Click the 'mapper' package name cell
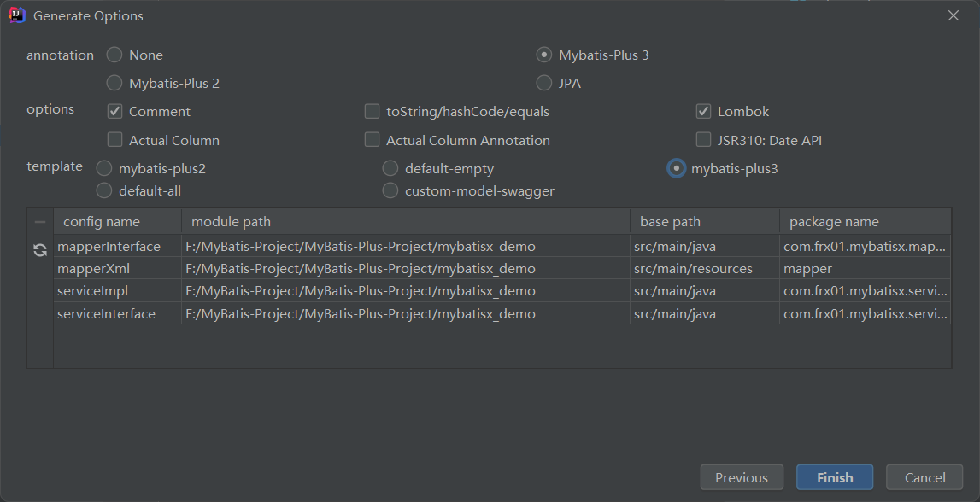 click(x=866, y=268)
